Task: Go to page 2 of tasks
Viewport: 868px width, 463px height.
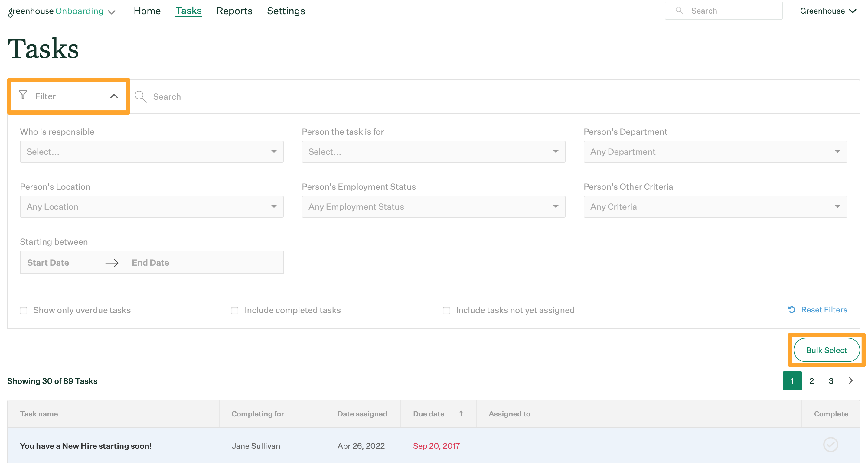Action: pos(811,381)
